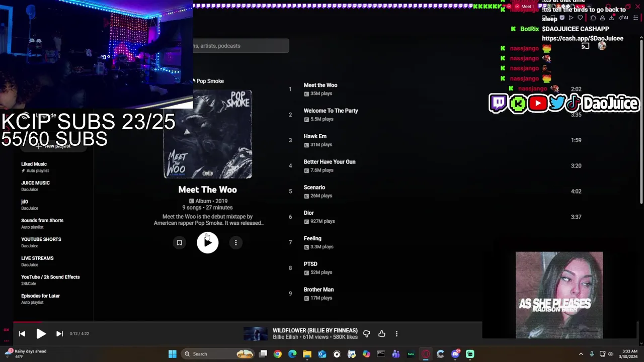Viewport: 644px width, 362px height.
Task: Play track 5 Scenario
Action: (314, 188)
